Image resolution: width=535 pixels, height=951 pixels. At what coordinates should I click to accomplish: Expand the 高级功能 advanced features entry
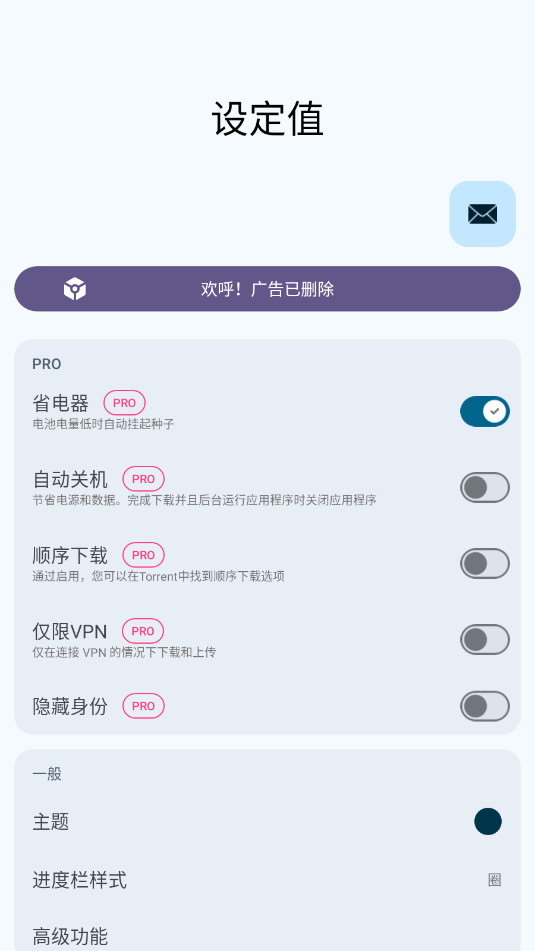tap(268, 935)
